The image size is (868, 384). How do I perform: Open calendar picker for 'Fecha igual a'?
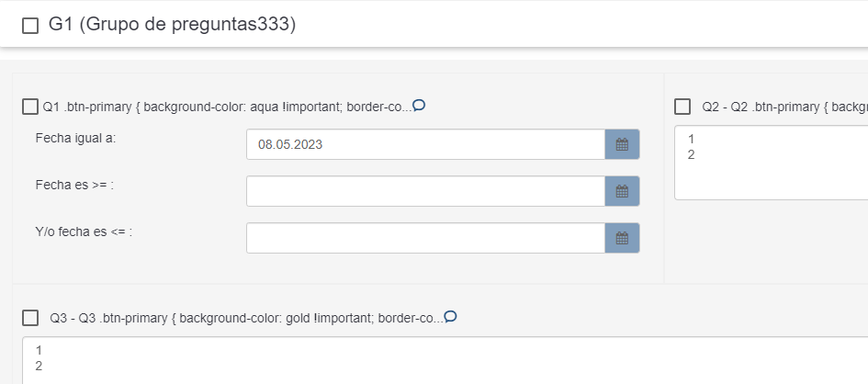click(x=622, y=144)
